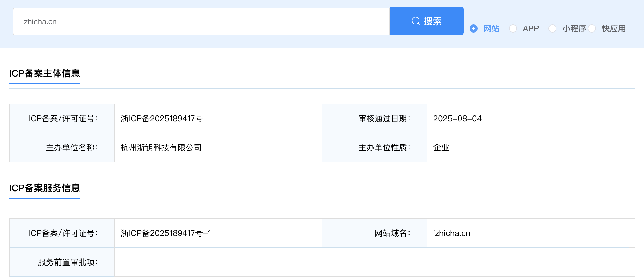644x278 pixels.
Task: Click company name 杭州浙钥科技有限公司
Action: (161, 147)
